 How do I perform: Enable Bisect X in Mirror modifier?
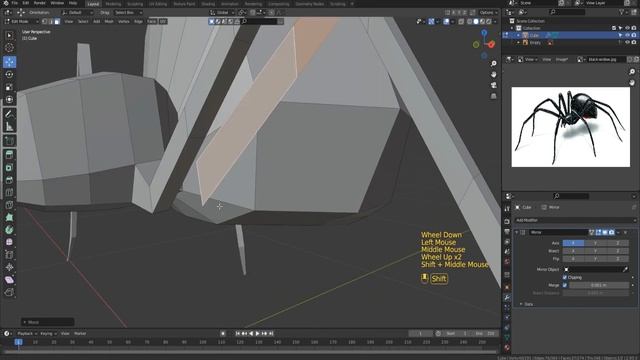(573, 251)
